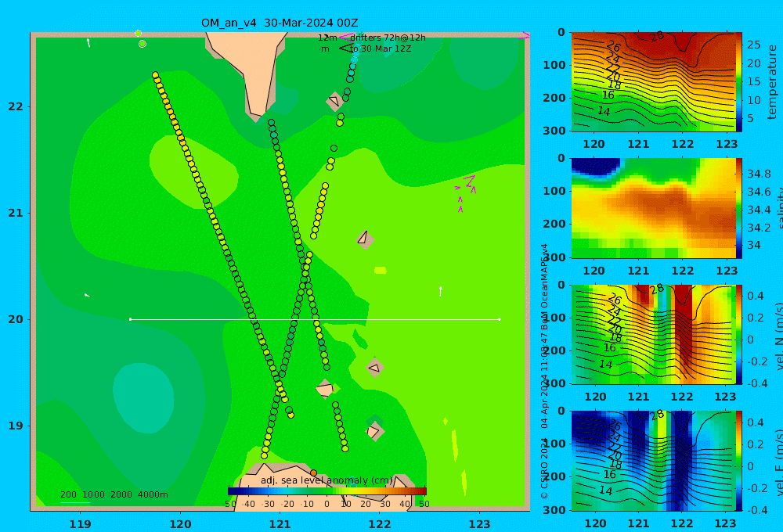Open the salinity cross-section panel
This screenshot has width=783, height=532.
click(x=654, y=208)
